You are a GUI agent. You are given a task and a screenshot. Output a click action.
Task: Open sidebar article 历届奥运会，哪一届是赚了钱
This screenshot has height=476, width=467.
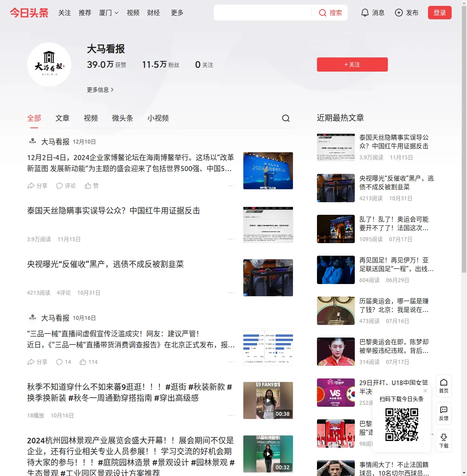point(394,305)
